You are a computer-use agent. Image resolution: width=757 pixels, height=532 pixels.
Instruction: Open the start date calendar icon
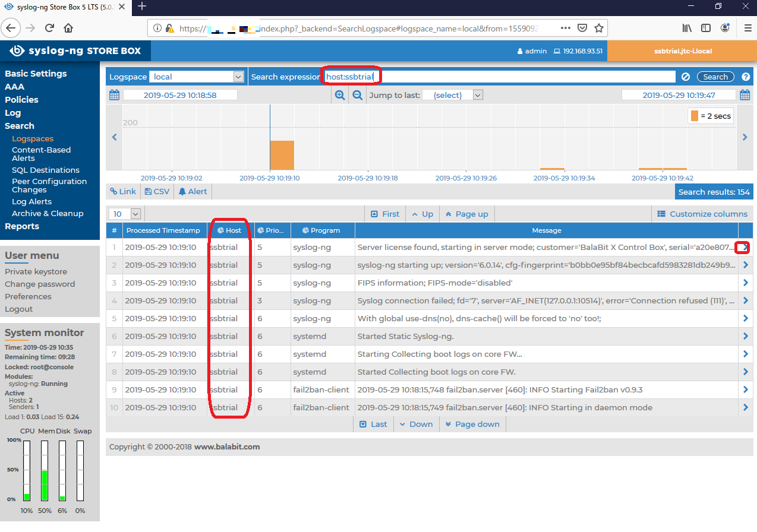click(x=115, y=95)
